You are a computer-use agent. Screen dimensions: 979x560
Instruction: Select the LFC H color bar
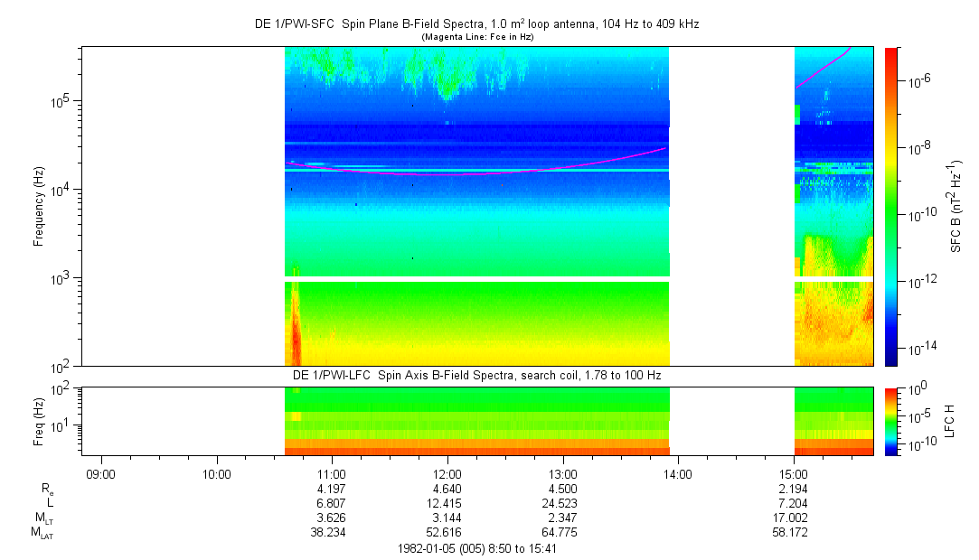pos(891,422)
